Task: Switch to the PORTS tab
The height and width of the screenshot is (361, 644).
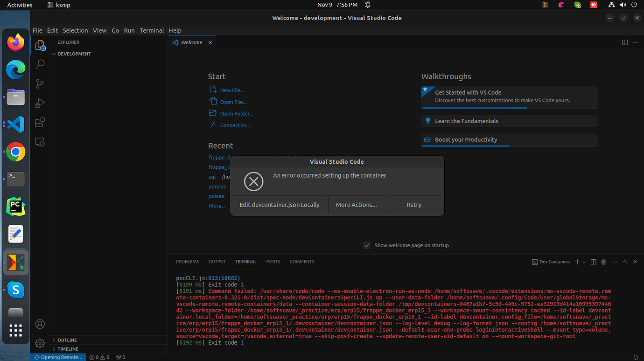Action: pos(273,262)
